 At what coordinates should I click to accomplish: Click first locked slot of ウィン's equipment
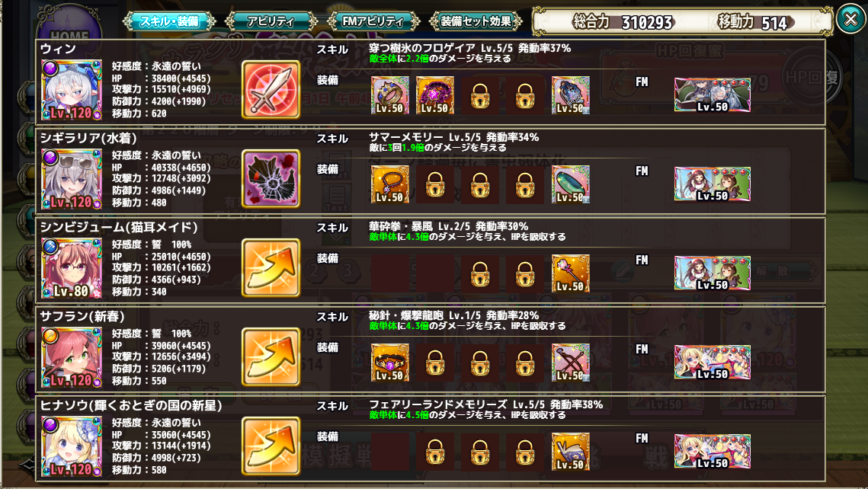coord(480,95)
